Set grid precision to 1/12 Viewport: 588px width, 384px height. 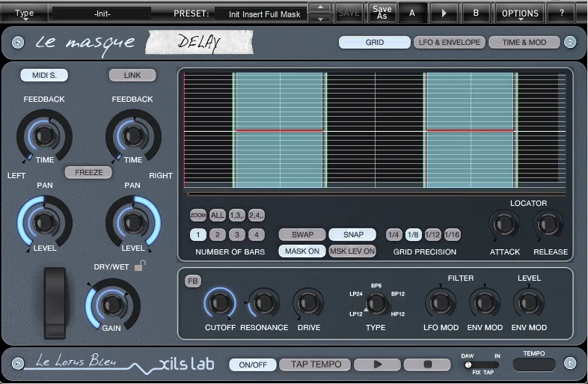[x=432, y=234]
